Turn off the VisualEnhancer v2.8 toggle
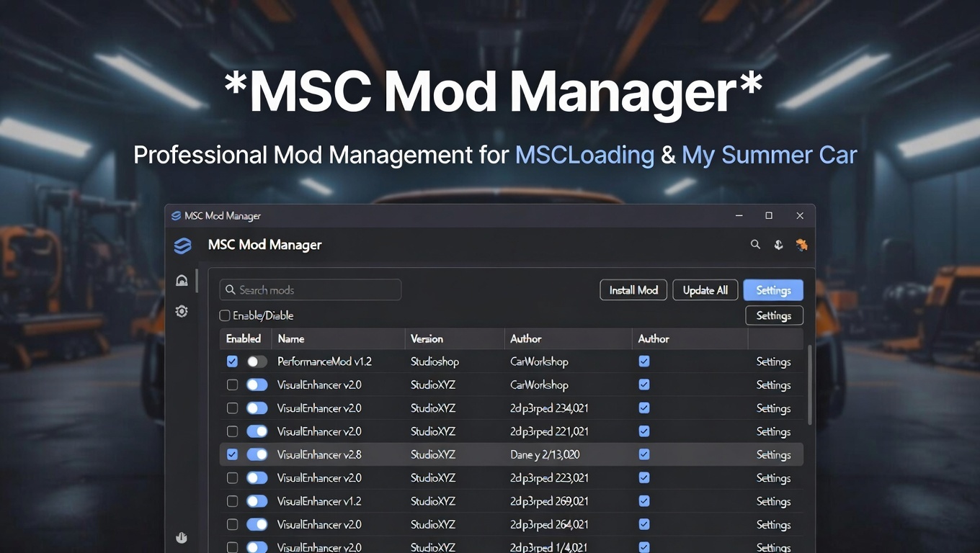 point(257,454)
